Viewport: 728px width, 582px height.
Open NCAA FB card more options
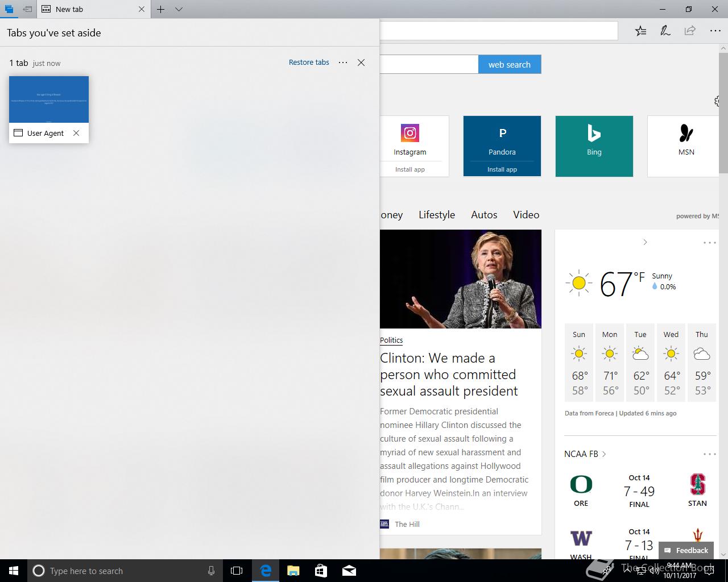710,454
